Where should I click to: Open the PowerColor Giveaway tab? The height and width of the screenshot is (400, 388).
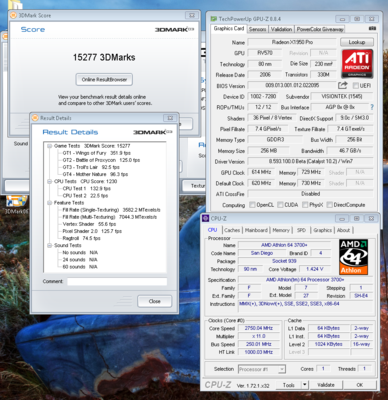coord(320,29)
